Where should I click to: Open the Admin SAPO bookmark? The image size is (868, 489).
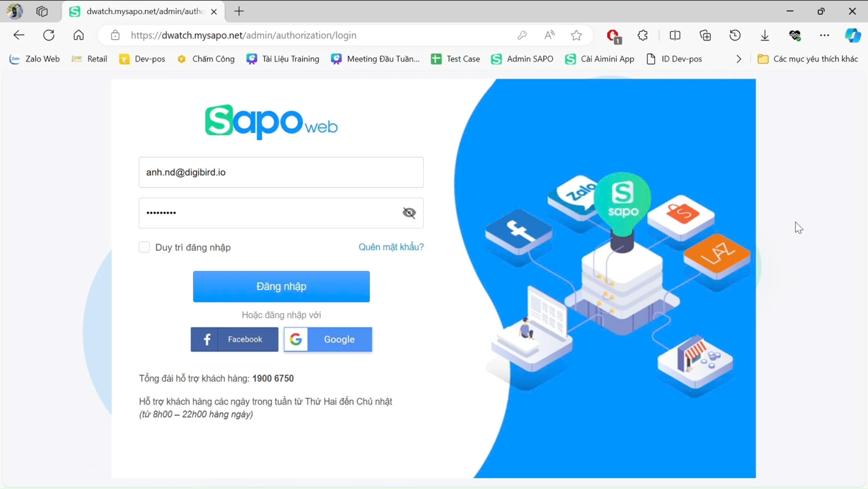coord(522,59)
